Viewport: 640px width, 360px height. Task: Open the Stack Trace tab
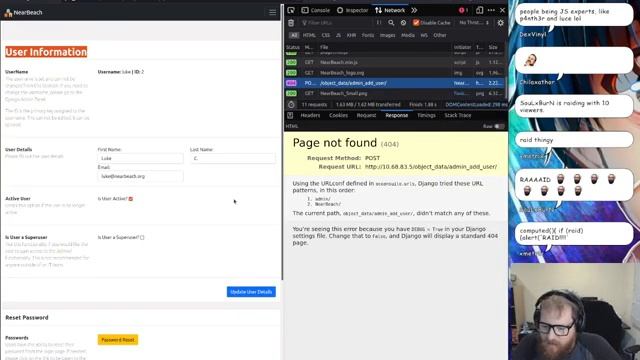pyautogui.click(x=458, y=116)
